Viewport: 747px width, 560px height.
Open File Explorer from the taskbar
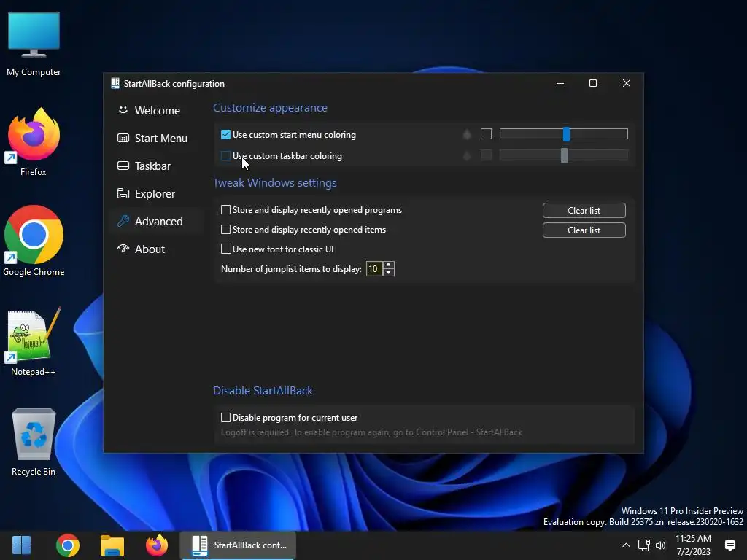112,545
